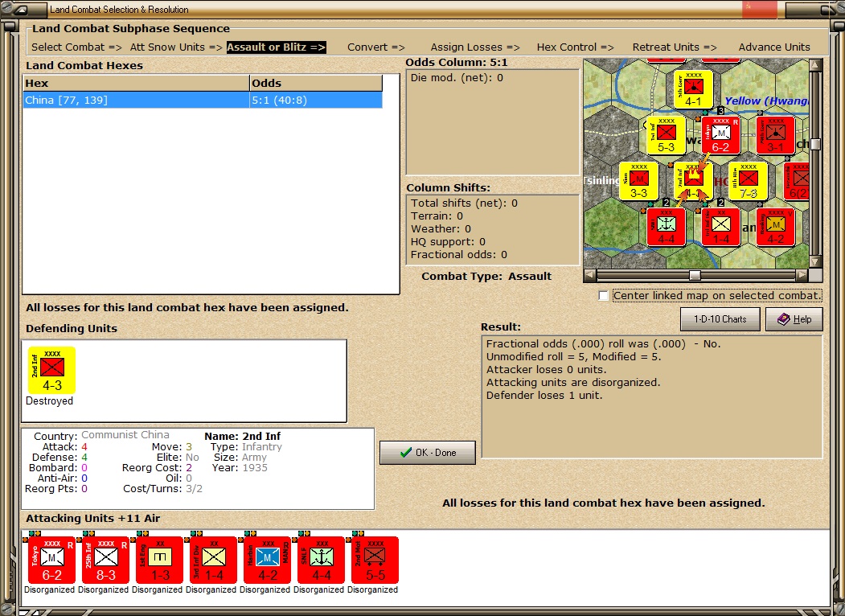
Task: Click the Total shifts (net): 0 line
Action: [464, 203]
